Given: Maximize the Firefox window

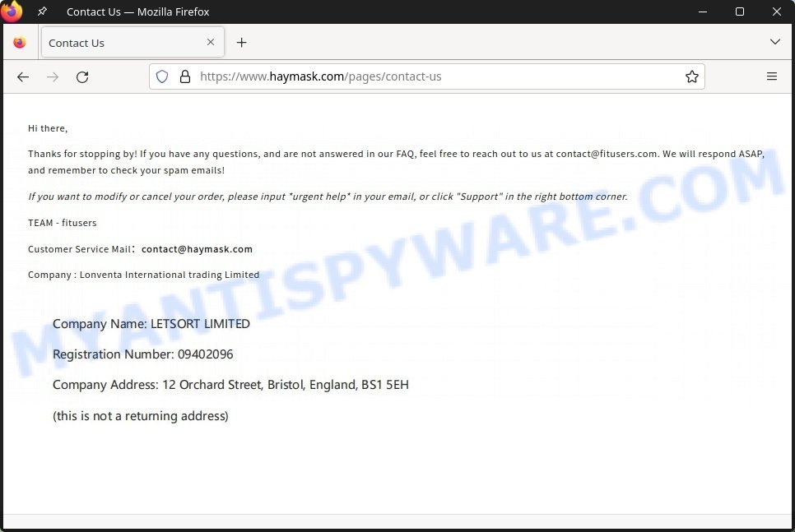Looking at the screenshot, I should 740,12.
